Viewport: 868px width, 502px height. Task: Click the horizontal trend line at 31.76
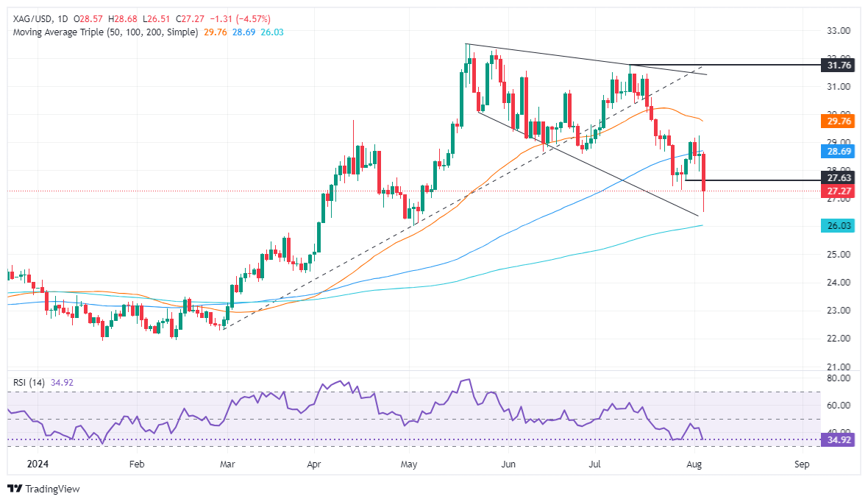[x=724, y=65]
